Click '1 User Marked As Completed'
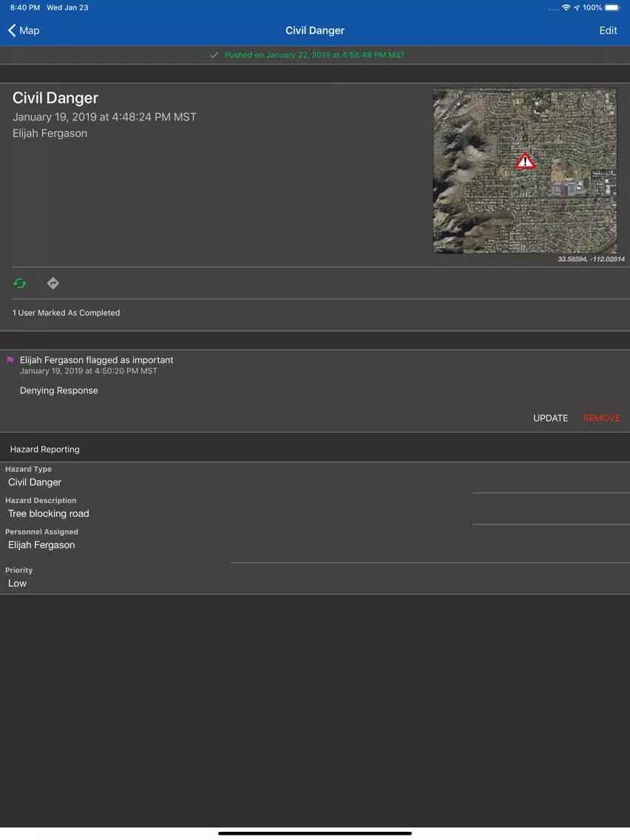 [x=67, y=313]
